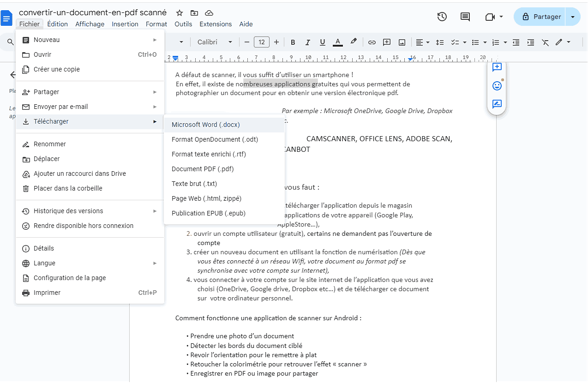Open version history clock icon in header
Image resolution: width=588 pixels, height=383 pixels.
(442, 17)
